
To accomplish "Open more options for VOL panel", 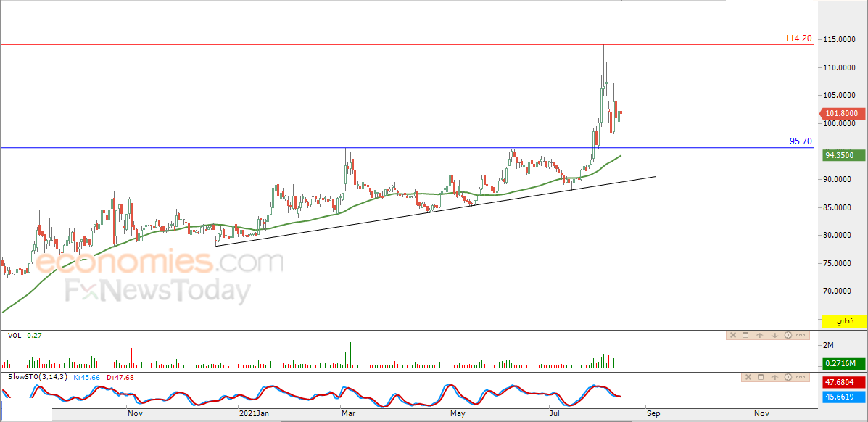I will (801, 335).
